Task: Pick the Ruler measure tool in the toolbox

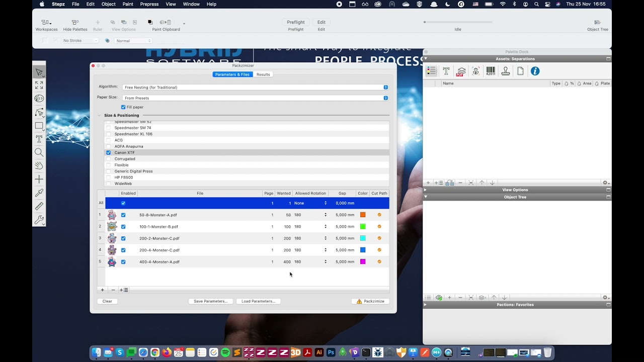Action: [x=39, y=206]
